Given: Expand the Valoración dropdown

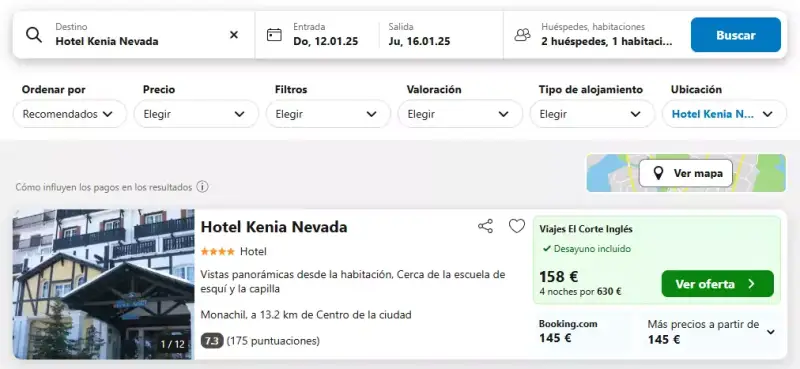Looking at the screenshot, I should click(x=460, y=114).
